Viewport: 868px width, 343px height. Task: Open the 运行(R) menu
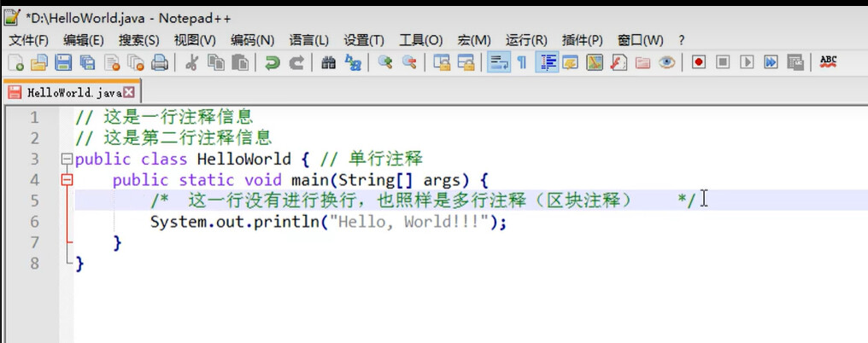(x=526, y=40)
